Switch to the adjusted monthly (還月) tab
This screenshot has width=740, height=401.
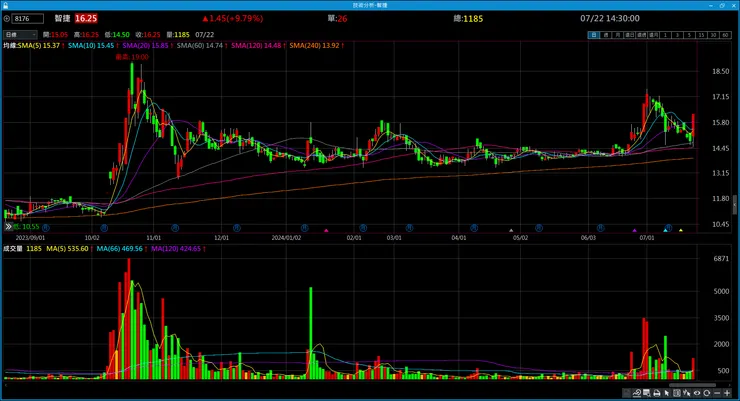(654, 35)
